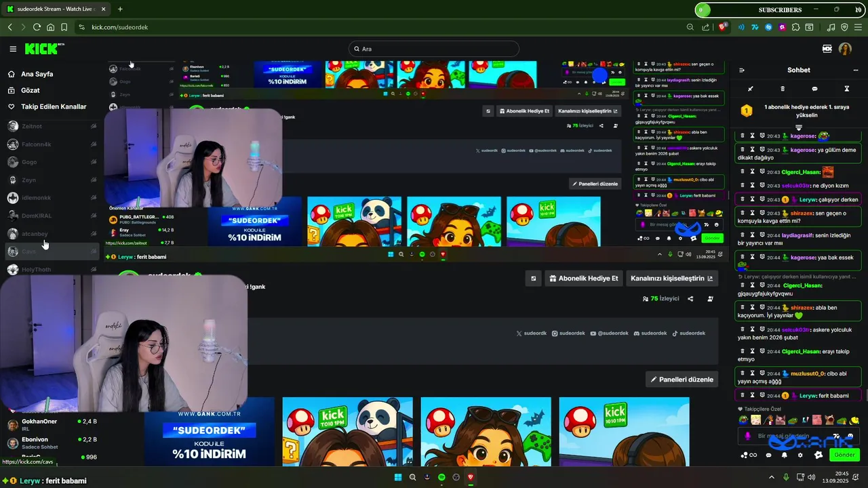Open the MDK icon in Kick header

pyautogui.click(x=827, y=49)
